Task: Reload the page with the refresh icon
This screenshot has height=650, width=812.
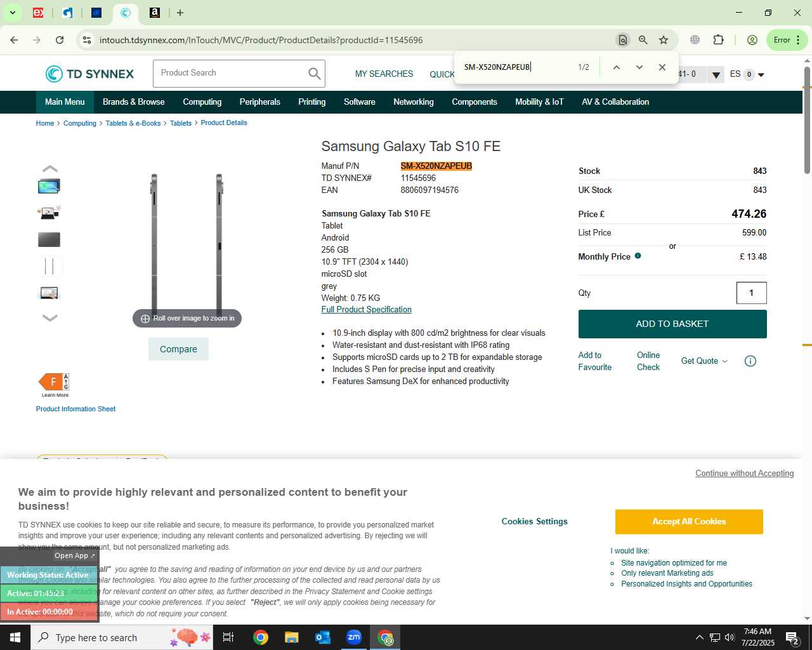Action: coord(60,40)
